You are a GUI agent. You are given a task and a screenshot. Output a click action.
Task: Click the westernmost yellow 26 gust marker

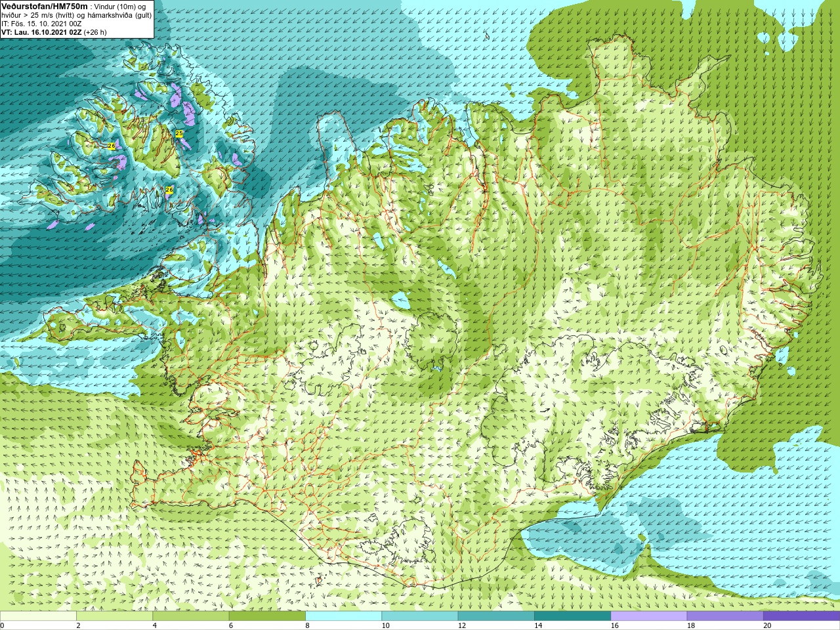112,146
